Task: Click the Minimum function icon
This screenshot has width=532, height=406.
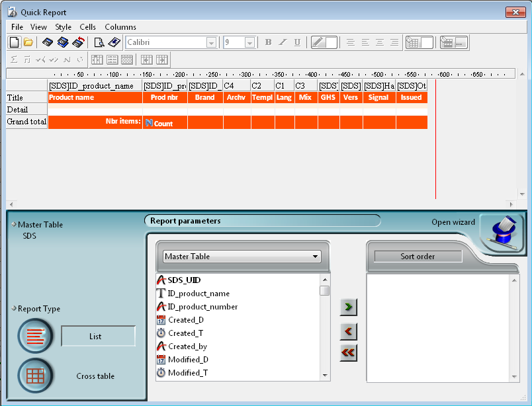Action: (40, 60)
